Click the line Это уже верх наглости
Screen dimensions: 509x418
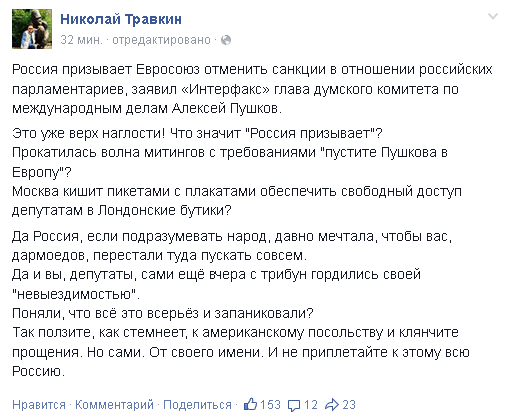pos(197,133)
